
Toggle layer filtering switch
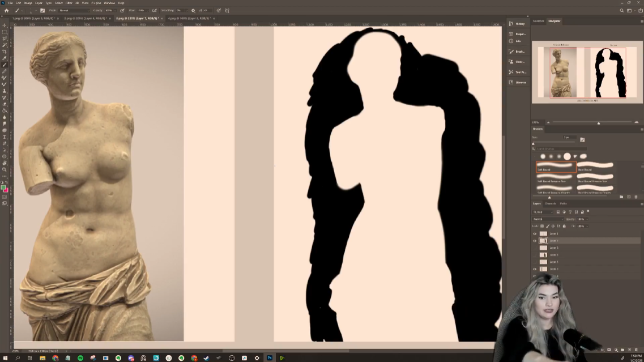click(x=588, y=212)
